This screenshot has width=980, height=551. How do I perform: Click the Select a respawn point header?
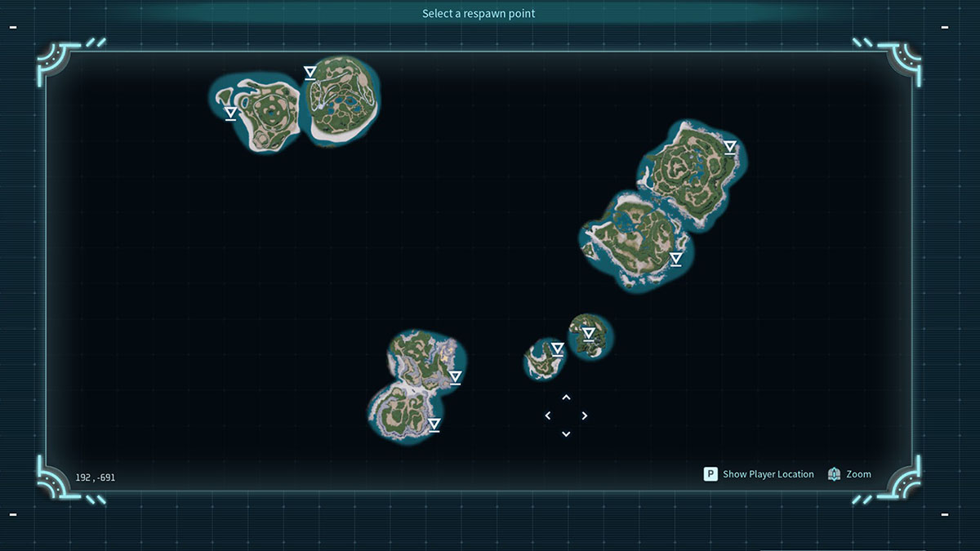click(x=479, y=13)
